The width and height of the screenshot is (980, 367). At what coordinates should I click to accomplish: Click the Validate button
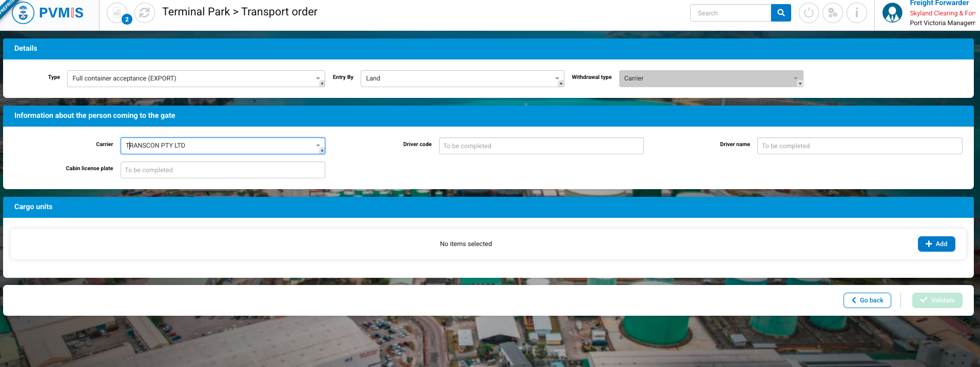[937, 300]
